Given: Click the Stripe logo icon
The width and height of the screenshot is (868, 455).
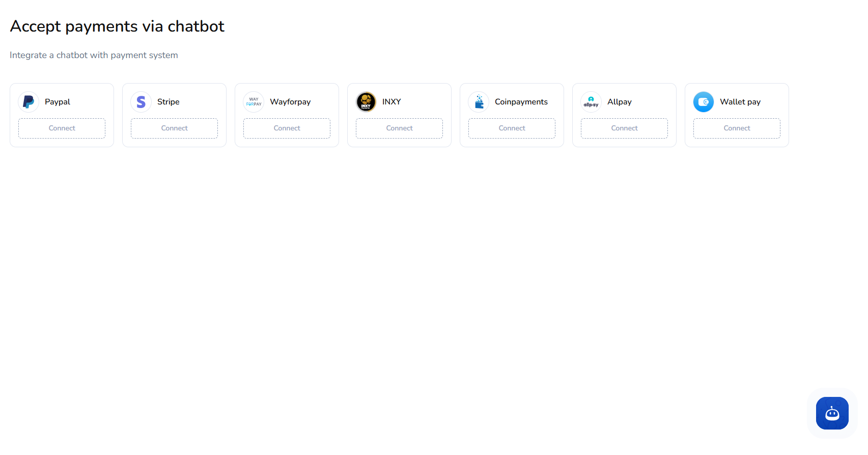Looking at the screenshot, I should click(x=141, y=102).
